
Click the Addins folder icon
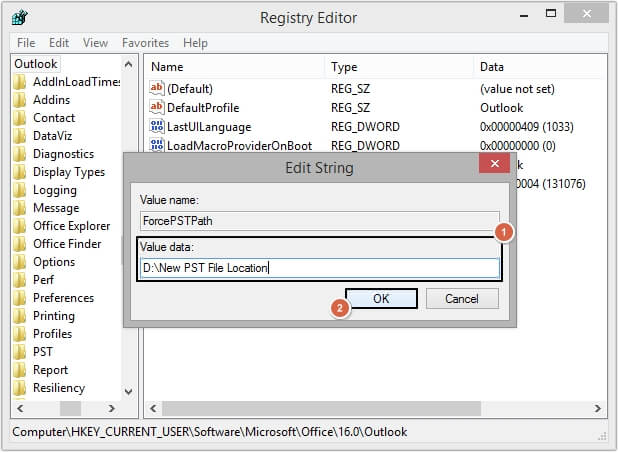point(19,100)
